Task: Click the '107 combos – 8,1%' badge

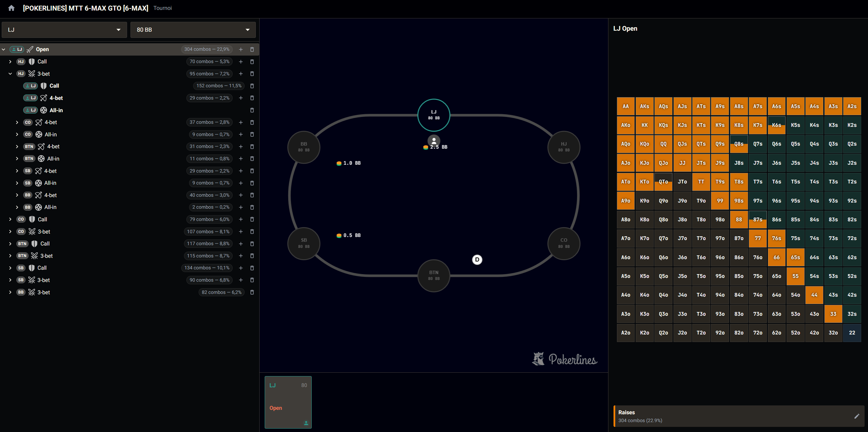Action: pyautogui.click(x=208, y=232)
